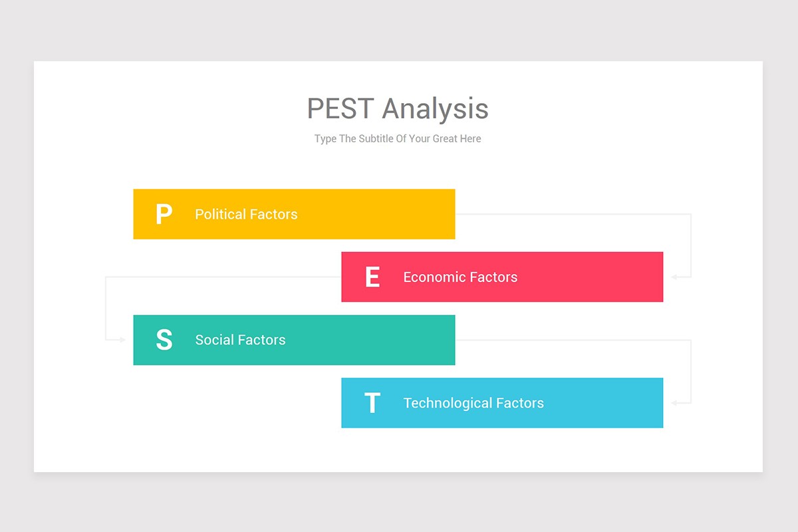The height and width of the screenshot is (532, 798).
Task: Click the Technological Factors label
Action: 473,403
